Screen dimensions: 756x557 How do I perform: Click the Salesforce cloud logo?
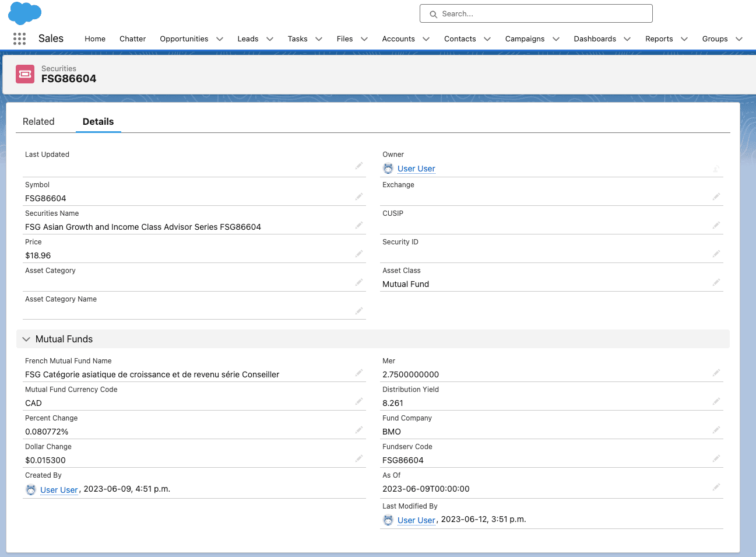click(x=24, y=13)
